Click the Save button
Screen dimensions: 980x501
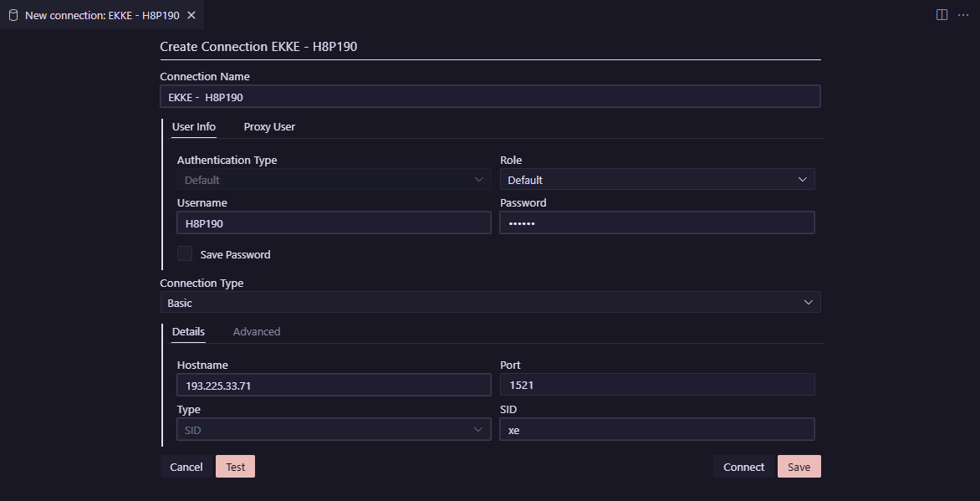799,467
